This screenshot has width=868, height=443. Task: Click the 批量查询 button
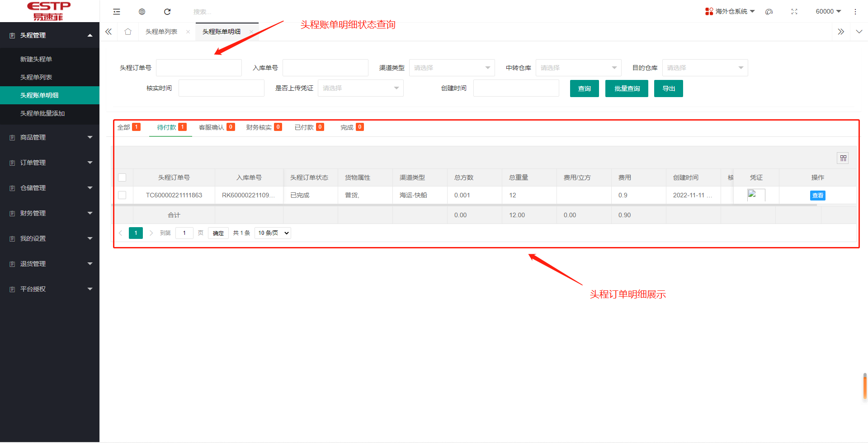[x=627, y=89]
